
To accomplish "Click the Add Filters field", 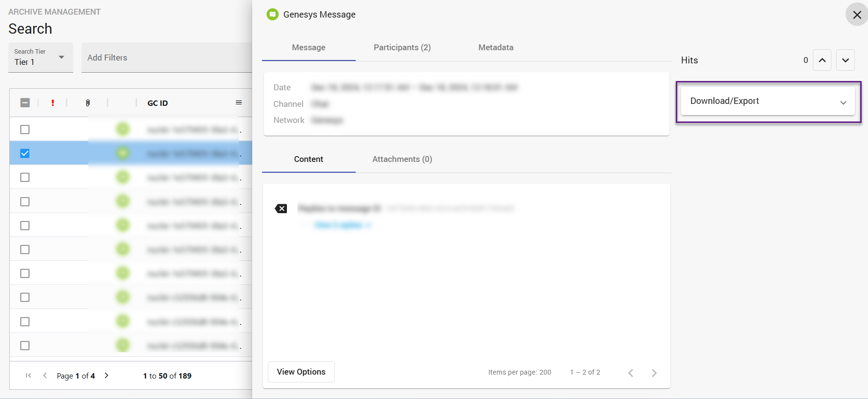I will pyautogui.click(x=167, y=58).
